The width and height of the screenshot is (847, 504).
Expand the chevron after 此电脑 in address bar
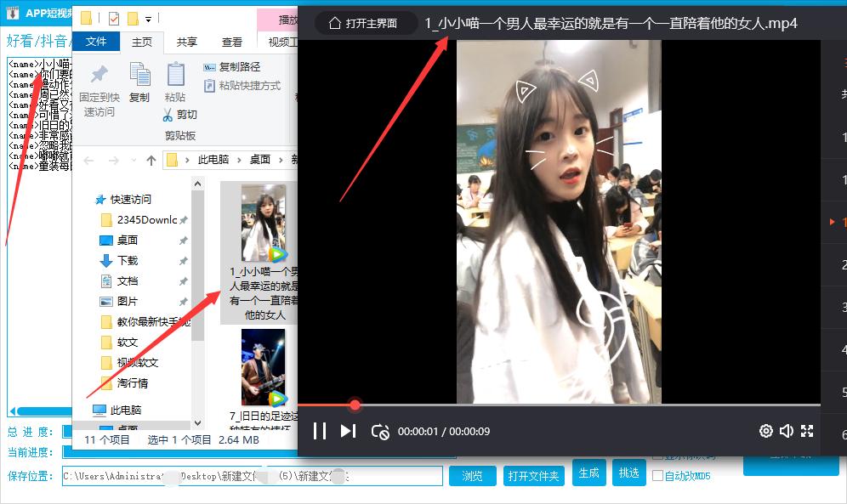239,161
